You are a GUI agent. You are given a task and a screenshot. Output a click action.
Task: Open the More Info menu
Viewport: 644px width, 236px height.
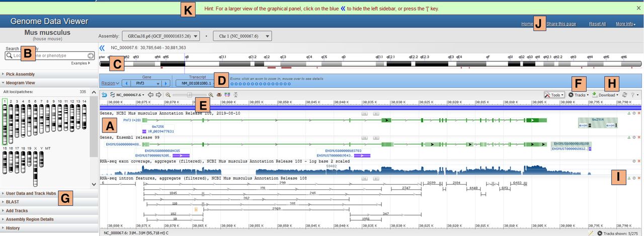(625, 24)
